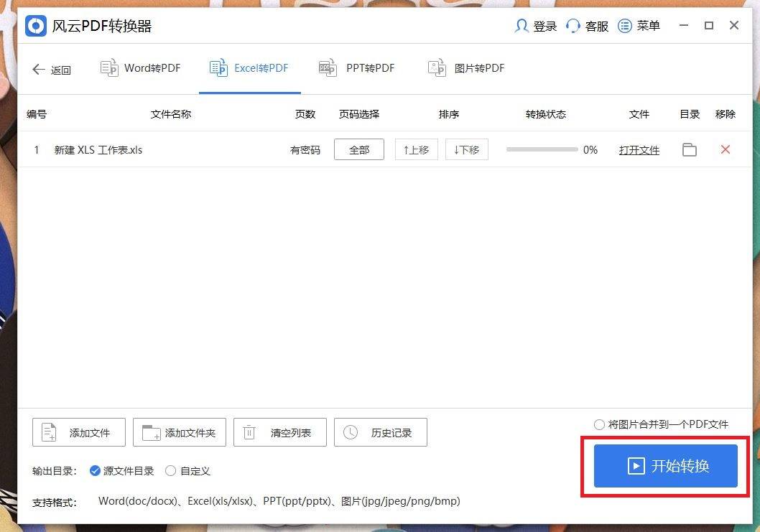
Task: Click the 排序 column header
Action: 449,114
